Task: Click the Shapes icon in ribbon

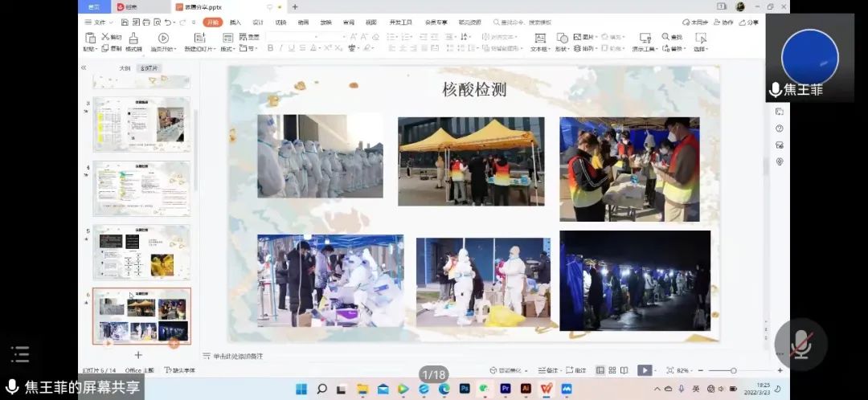Action: [562, 39]
